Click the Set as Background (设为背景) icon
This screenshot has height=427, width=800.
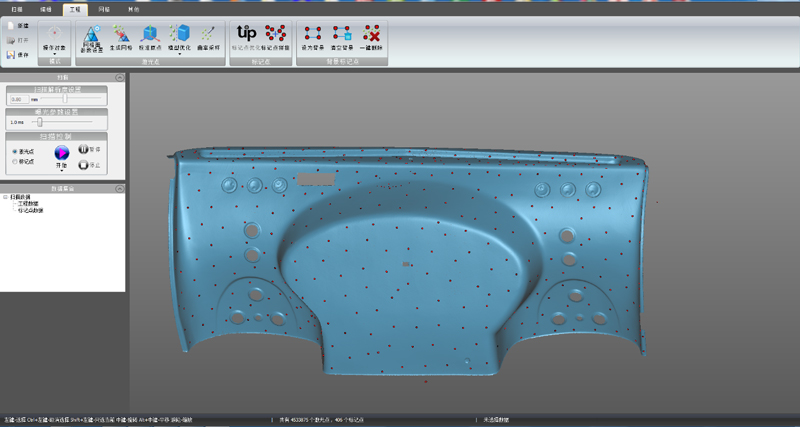313,35
